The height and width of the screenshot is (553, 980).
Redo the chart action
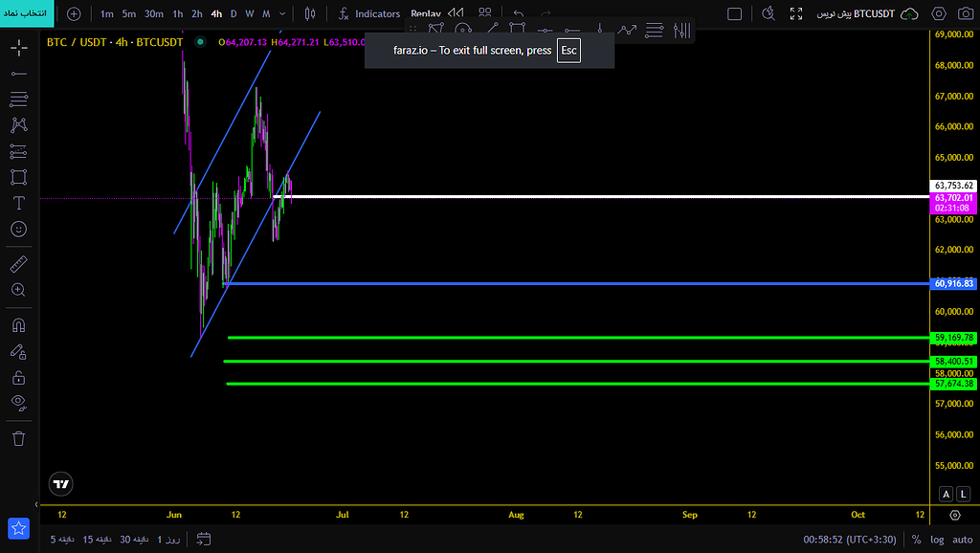tap(546, 13)
